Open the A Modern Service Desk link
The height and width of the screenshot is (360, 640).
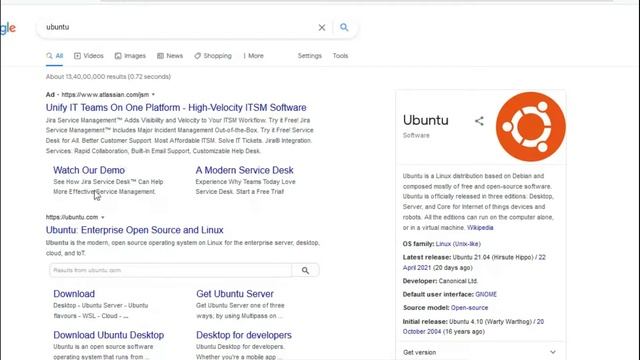(244, 170)
